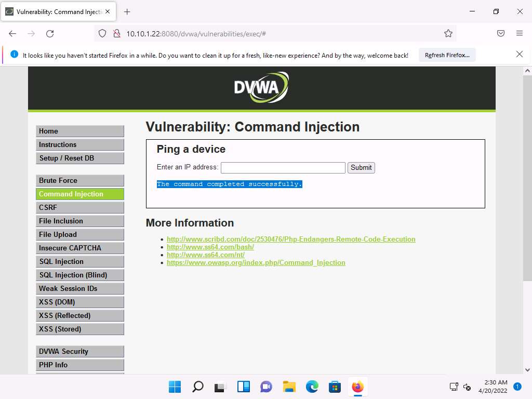Go back using the back arrow
Image resolution: width=532 pixels, height=399 pixels.
tap(12, 33)
